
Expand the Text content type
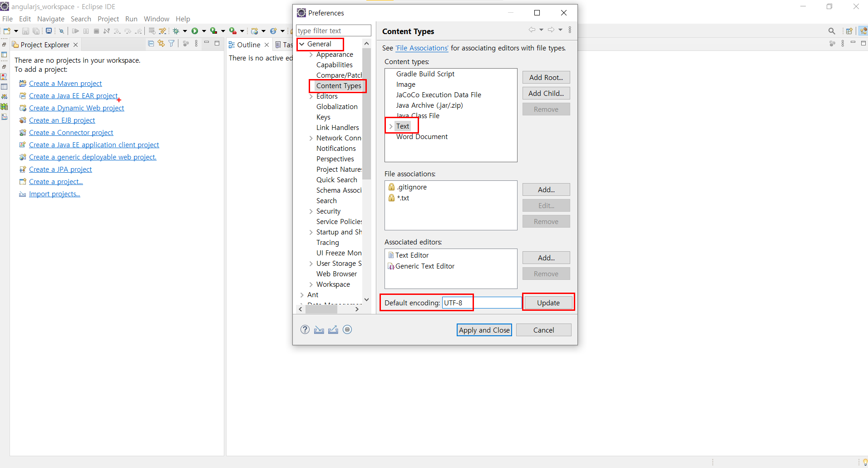coord(391,126)
